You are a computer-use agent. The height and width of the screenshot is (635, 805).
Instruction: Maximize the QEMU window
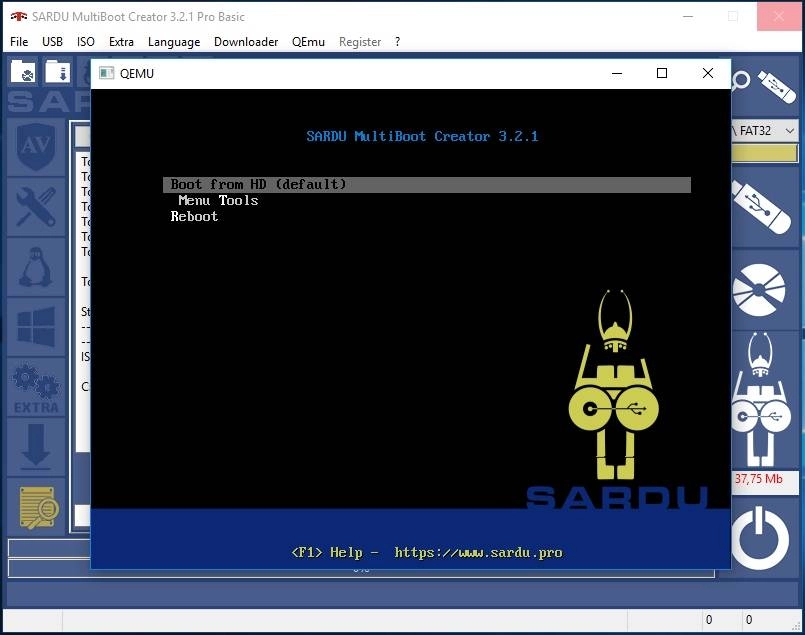[662, 73]
